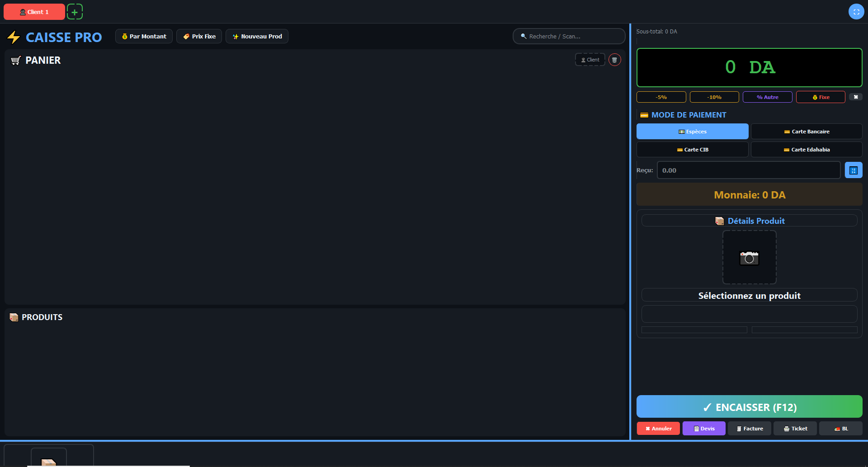Open the calculator keypad next to Reçu

(853, 170)
